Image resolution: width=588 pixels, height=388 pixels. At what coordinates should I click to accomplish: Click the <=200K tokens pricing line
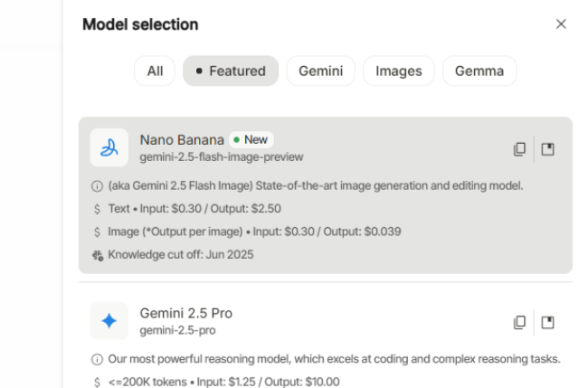click(x=223, y=382)
